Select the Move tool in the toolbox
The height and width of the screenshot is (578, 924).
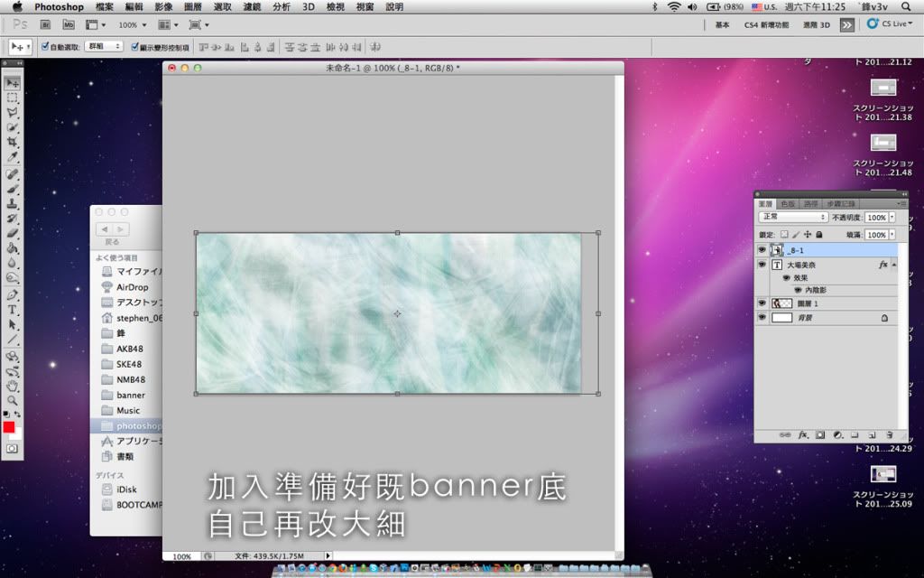click(x=13, y=83)
